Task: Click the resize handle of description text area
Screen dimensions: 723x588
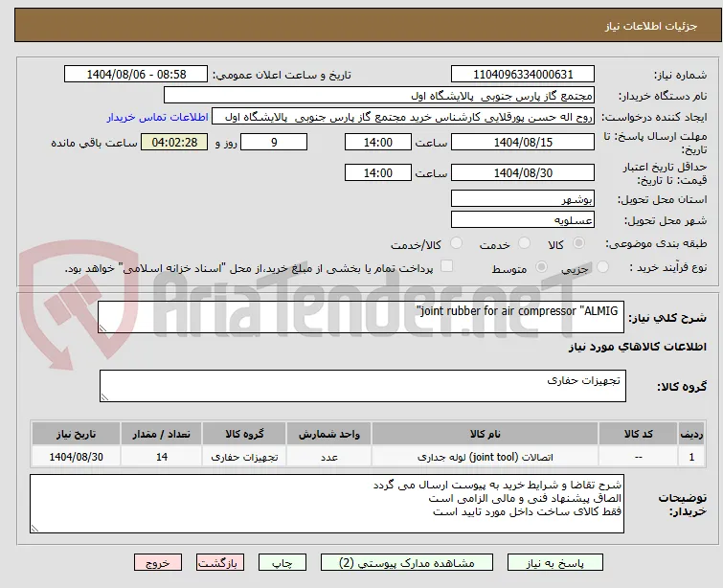Action: 102,328
